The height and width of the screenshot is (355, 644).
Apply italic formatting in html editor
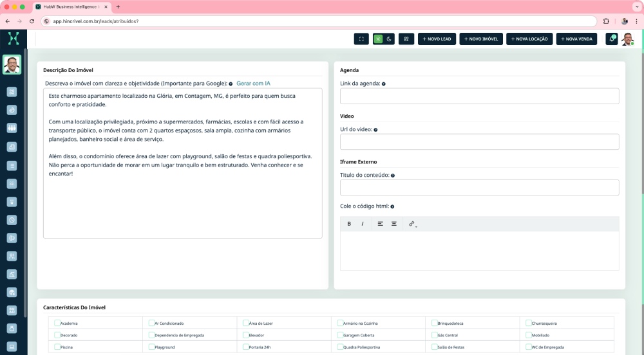tap(363, 224)
